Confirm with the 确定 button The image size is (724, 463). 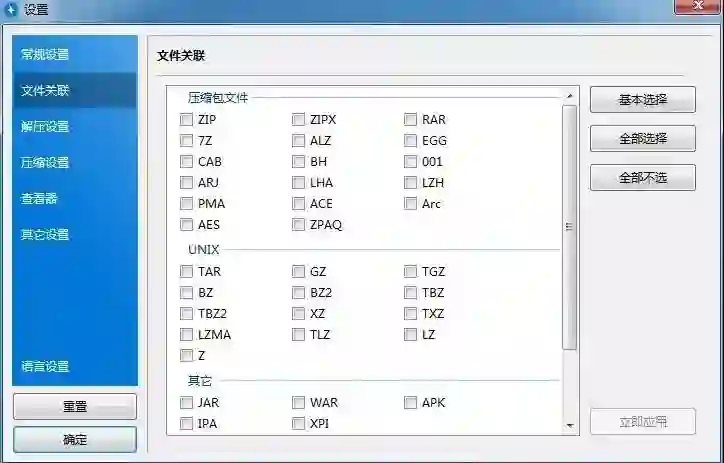pyautogui.click(x=75, y=439)
